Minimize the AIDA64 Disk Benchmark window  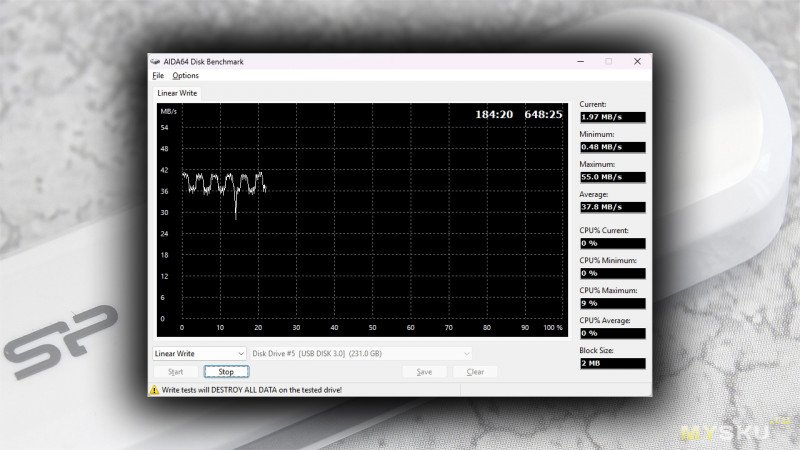(x=580, y=61)
